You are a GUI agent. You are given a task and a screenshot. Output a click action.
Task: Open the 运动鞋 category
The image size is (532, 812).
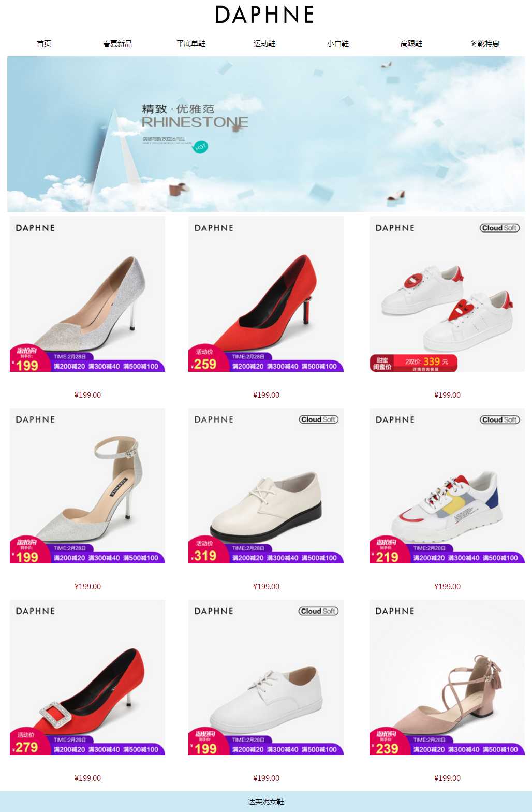(x=264, y=44)
